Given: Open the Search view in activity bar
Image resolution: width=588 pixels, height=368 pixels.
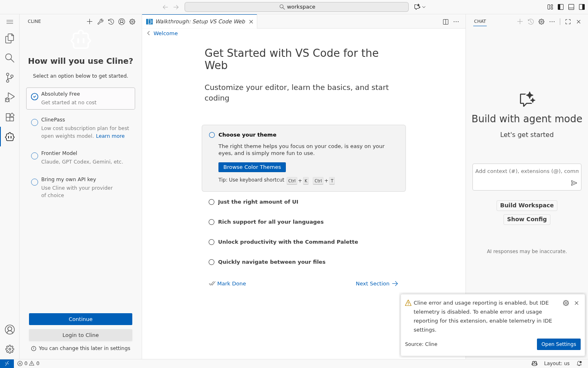Looking at the screenshot, I should [10, 58].
